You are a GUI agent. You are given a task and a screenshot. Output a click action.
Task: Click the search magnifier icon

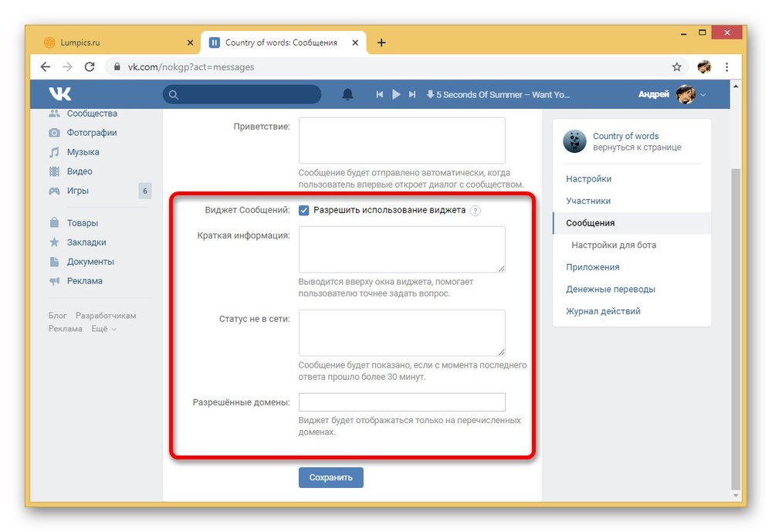point(173,94)
